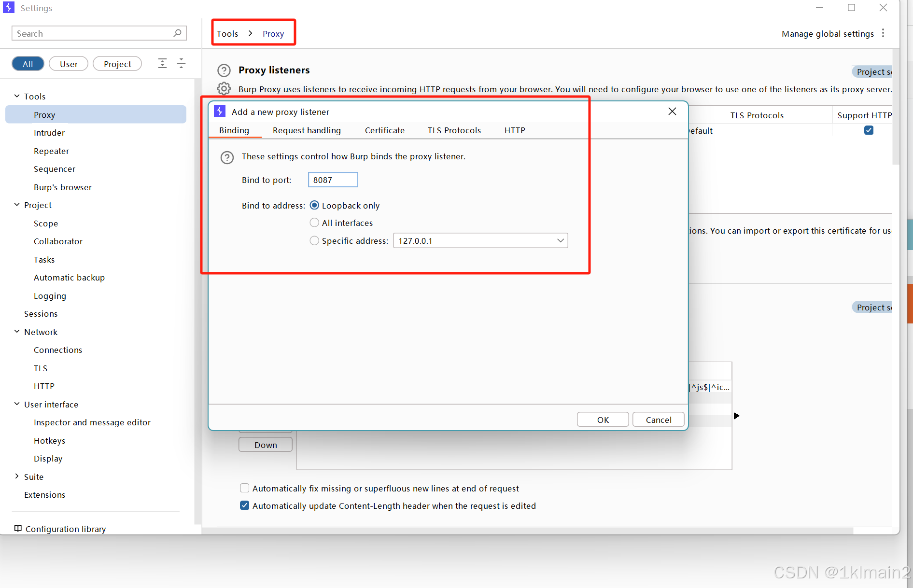Switch to the Request handling tab
913x588 pixels.
click(307, 130)
